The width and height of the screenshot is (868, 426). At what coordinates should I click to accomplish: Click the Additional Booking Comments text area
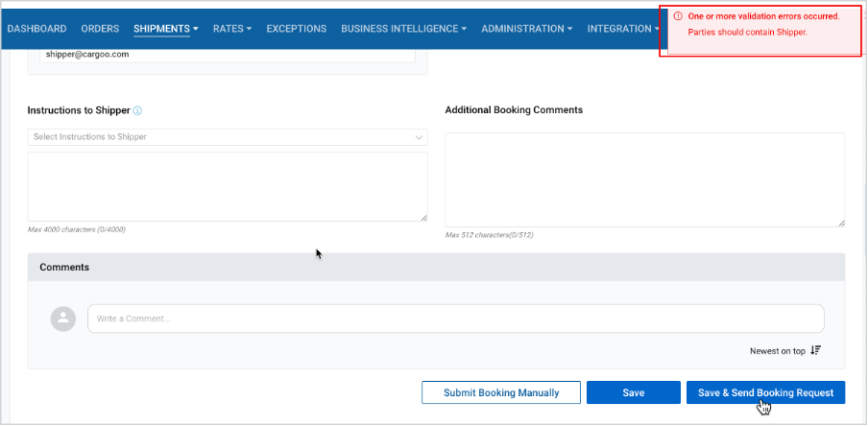[645, 179]
